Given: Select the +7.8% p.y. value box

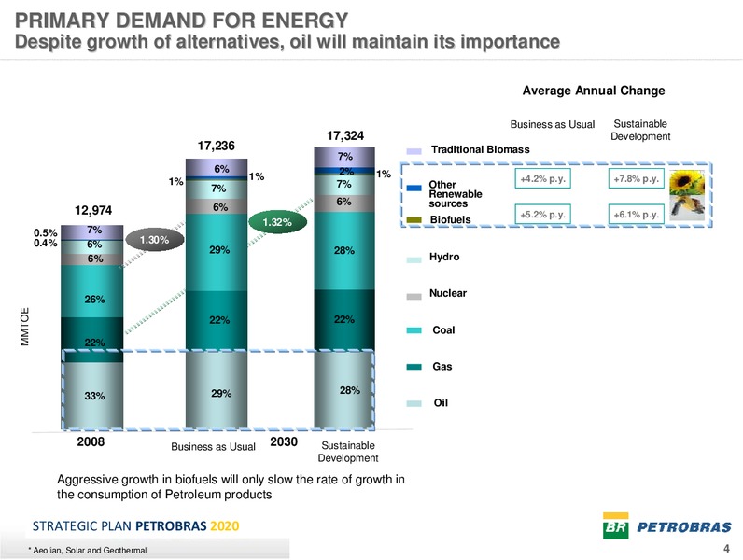Looking at the screenshot, I should (636, 178).
